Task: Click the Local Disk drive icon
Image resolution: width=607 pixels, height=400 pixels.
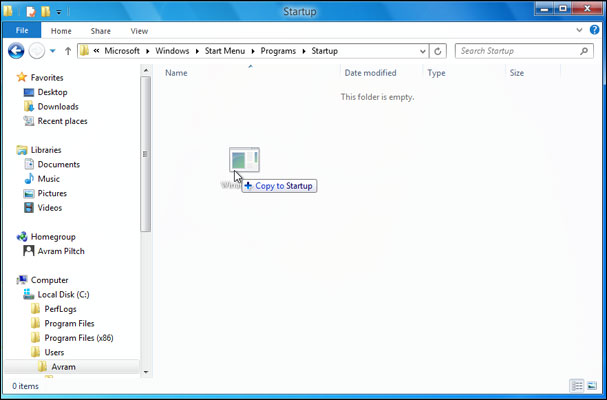Action: [x=29, y=294]
